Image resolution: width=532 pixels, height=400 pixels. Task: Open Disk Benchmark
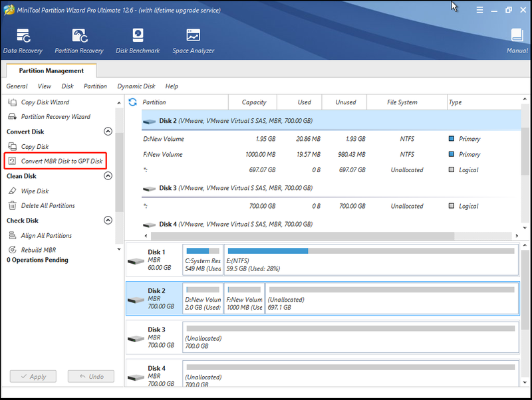(138, 41)
